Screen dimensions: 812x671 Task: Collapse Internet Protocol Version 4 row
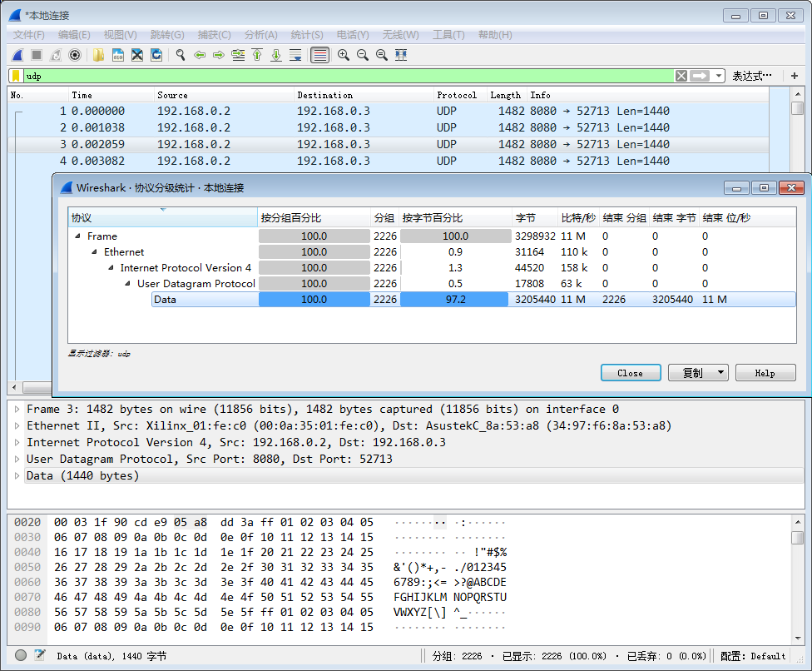click(x=111, y=268)
